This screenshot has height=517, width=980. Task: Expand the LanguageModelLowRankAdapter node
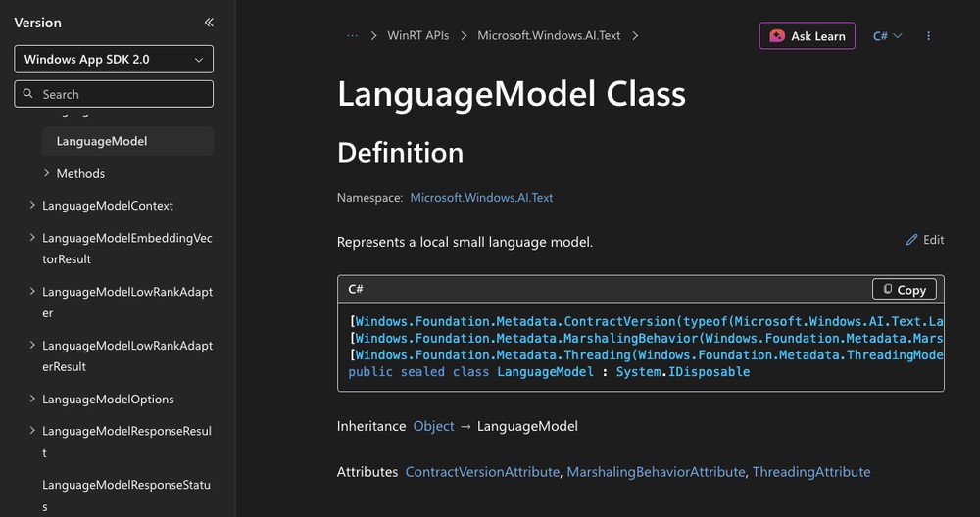point(32,291)
